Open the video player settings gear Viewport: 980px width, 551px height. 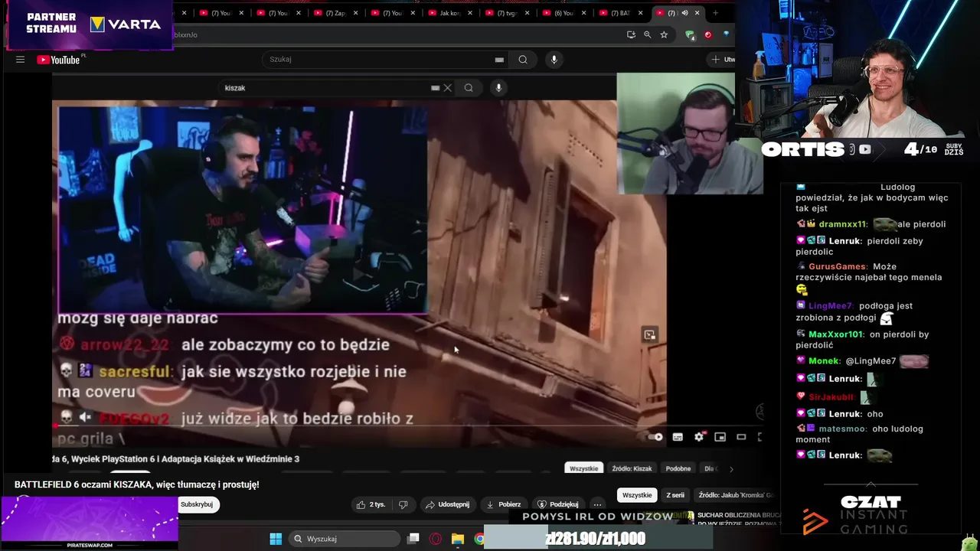pyautogui.click(x=699, y=437)
